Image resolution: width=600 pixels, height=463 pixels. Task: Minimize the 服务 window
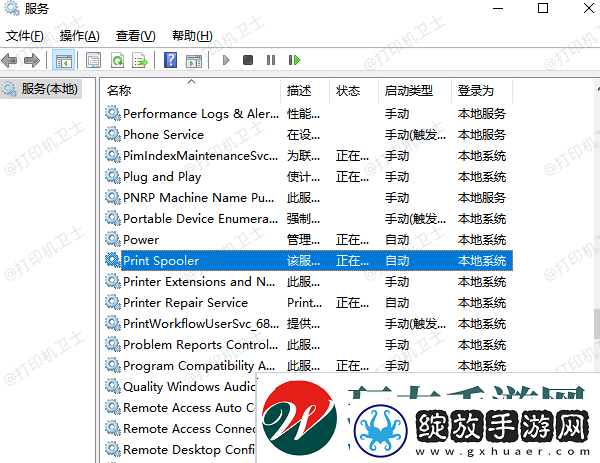click(x=498, y=8)
